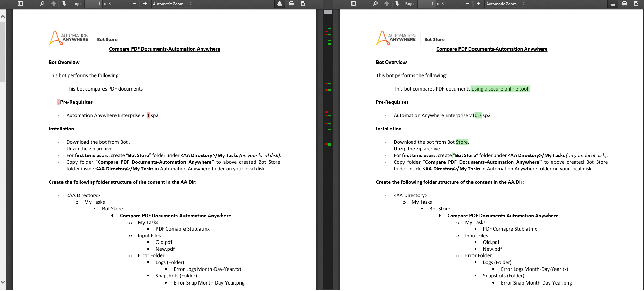Toggle sidebar in the left PDF viewer
Screen dimensions: 644x291
pos(20,4)
